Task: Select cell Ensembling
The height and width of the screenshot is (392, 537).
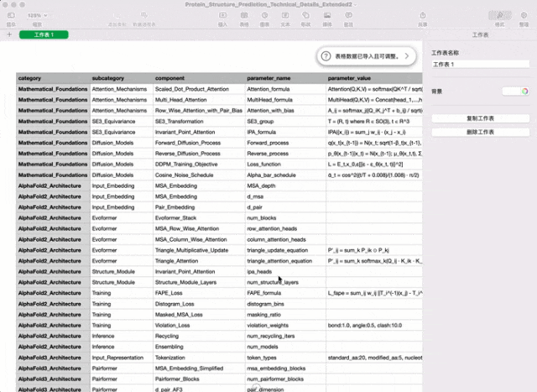Action: click(x=199, y=347)
